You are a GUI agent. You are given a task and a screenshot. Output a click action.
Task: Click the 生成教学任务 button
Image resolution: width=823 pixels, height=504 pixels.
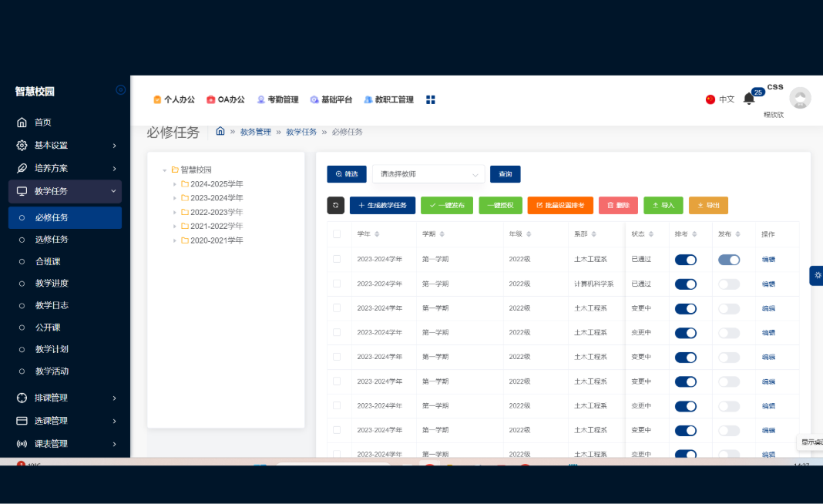[382, 205]
